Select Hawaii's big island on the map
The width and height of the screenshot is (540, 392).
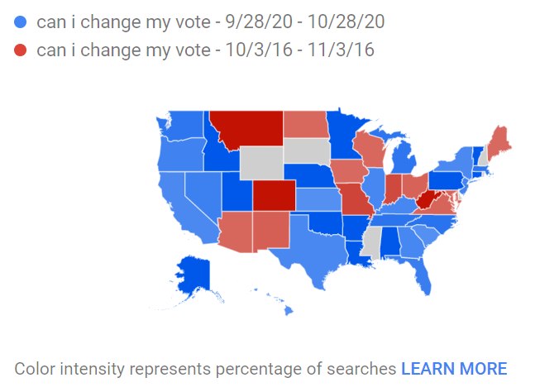click(x=289, y=311)
